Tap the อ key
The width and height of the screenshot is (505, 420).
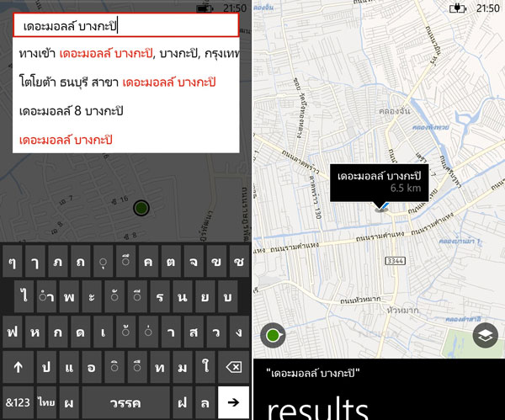92,367
